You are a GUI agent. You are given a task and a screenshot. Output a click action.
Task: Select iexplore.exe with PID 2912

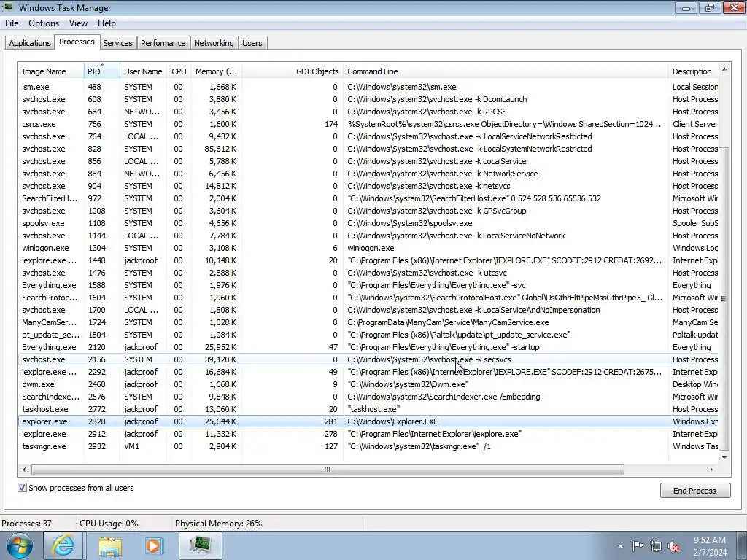(368, 433)
